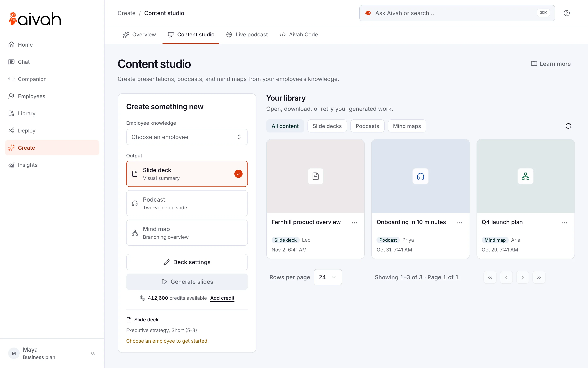Click Q4 launch plan title
Image resolution: width=588 pixels, height=368 pixels.
502,222
